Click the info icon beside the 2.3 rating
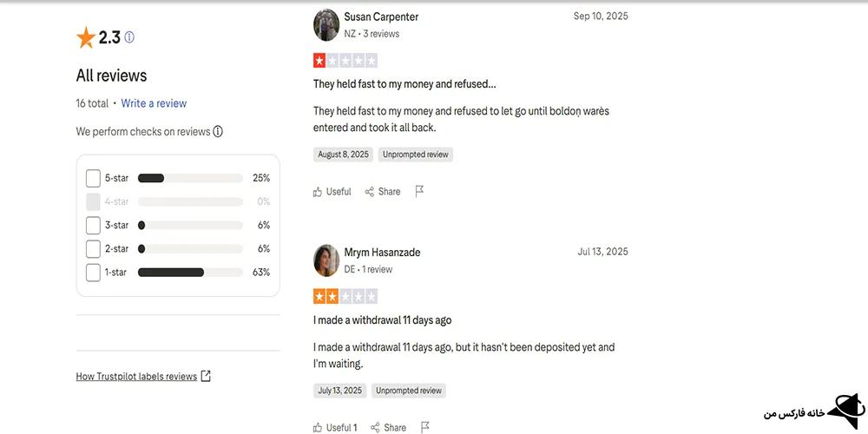This screenshot has width=868, height=434. click(x=129, y=37)
